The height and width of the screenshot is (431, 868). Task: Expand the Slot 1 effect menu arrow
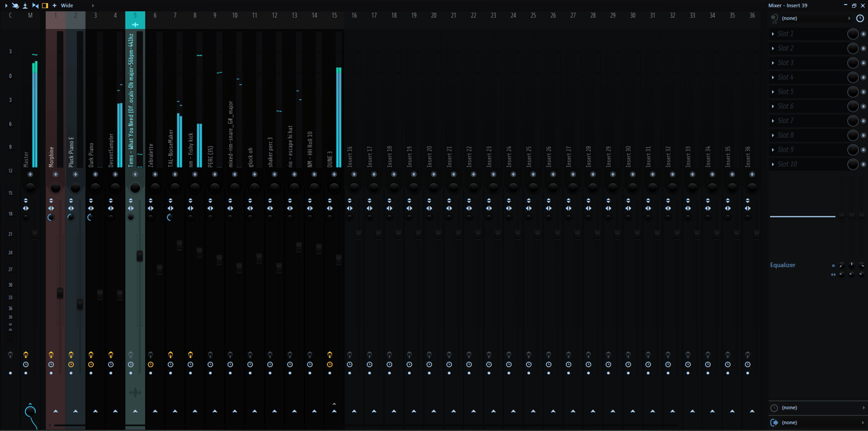[773, 34]
